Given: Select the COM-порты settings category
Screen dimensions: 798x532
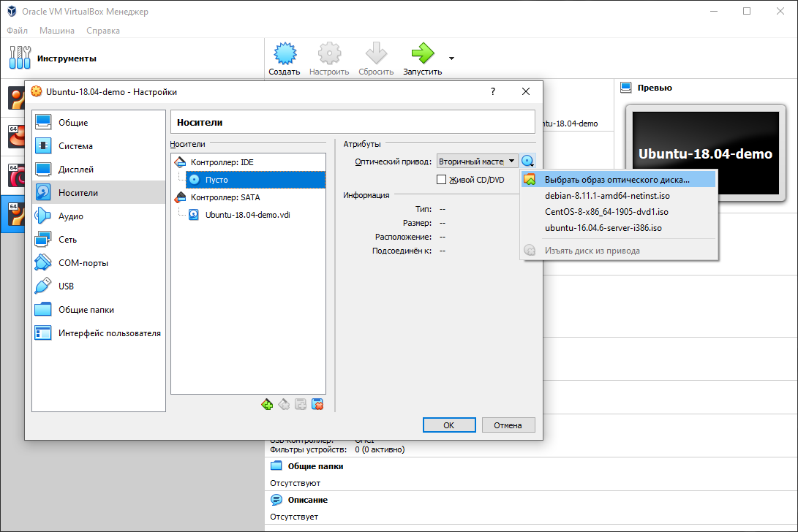Looking at the screenshot, I should point(99,263).
